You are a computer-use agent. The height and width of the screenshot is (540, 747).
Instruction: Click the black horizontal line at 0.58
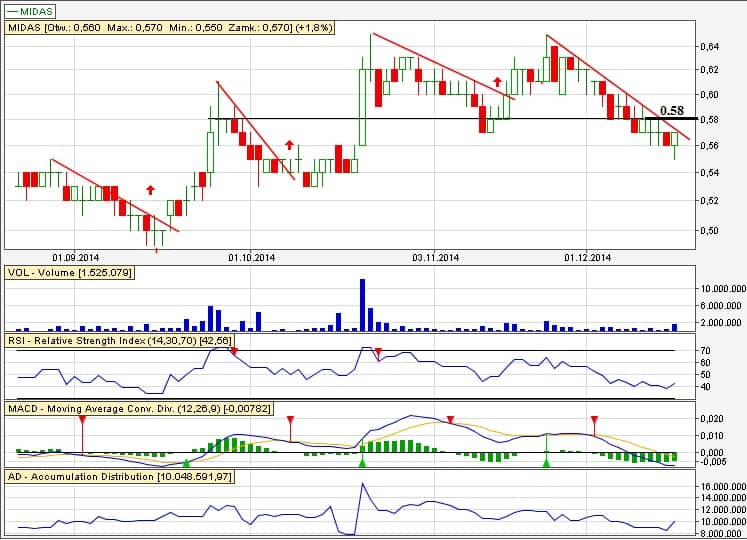(400, 119)
